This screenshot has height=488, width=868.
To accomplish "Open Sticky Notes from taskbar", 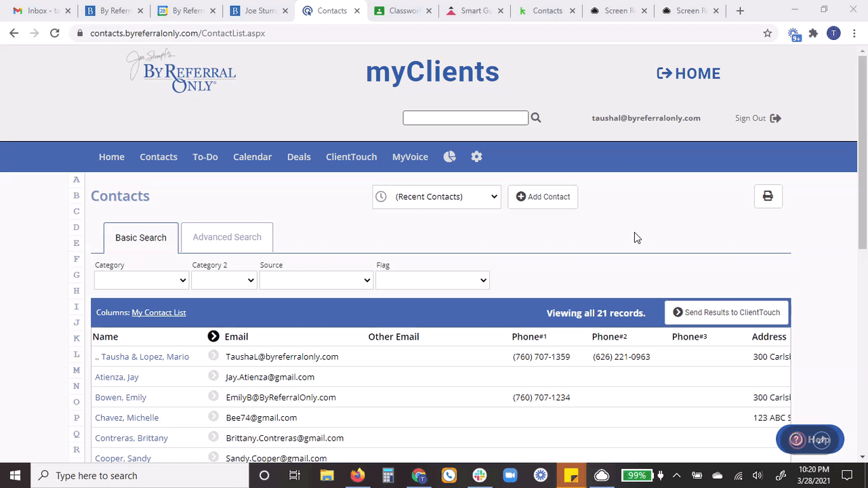I will 571,475.
